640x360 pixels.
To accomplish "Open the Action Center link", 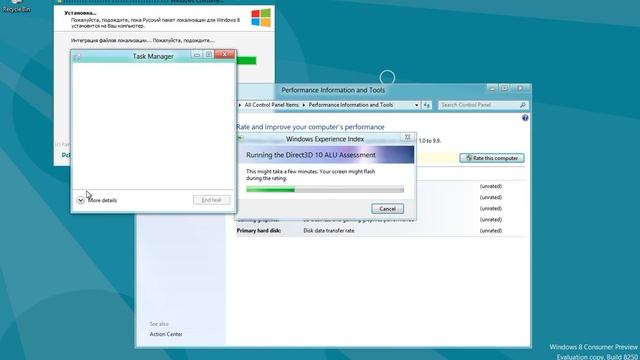I will point(166,334).
